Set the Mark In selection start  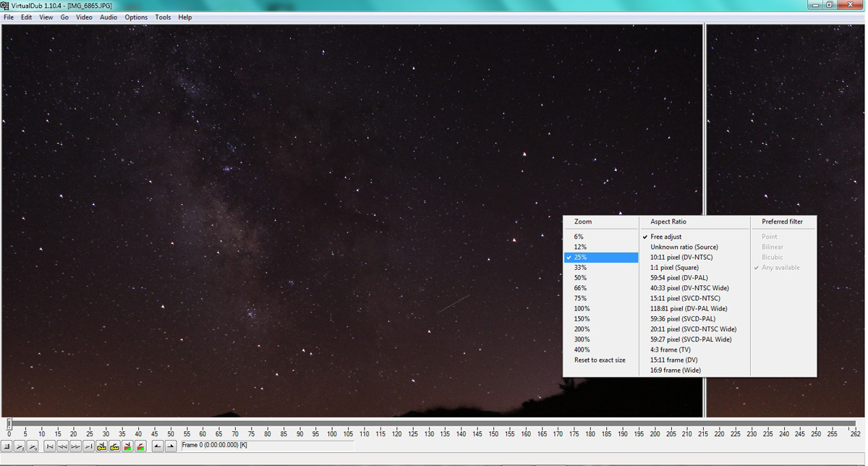click(157, 446)
